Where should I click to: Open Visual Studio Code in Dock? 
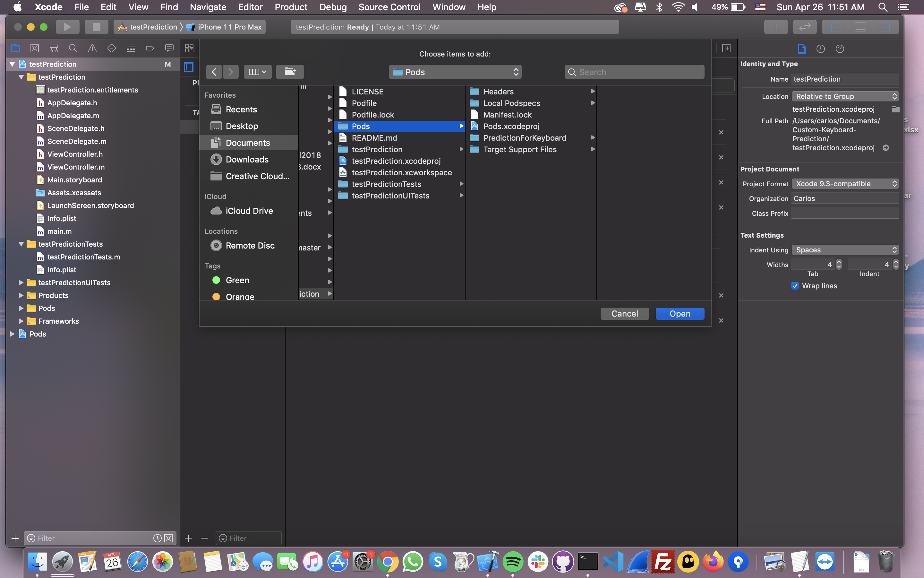pos(613,562)
